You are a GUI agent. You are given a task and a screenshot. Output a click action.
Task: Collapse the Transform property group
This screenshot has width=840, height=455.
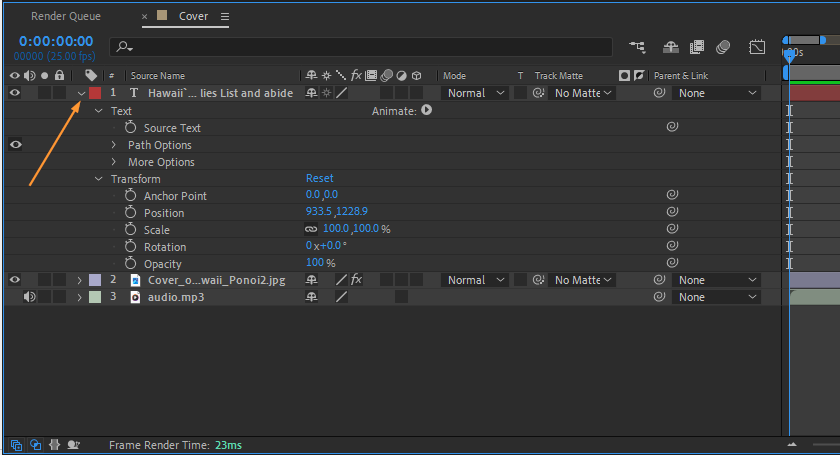(x=98, y=179)
